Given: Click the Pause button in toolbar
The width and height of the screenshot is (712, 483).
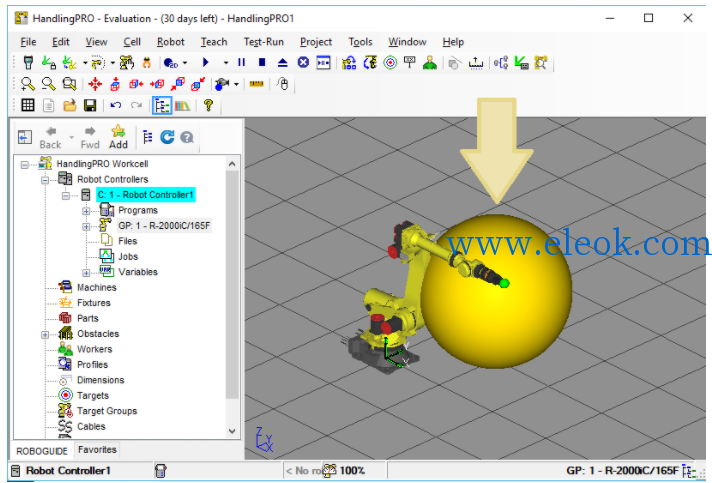Looking at the screenshot, I should coord(242,62).
